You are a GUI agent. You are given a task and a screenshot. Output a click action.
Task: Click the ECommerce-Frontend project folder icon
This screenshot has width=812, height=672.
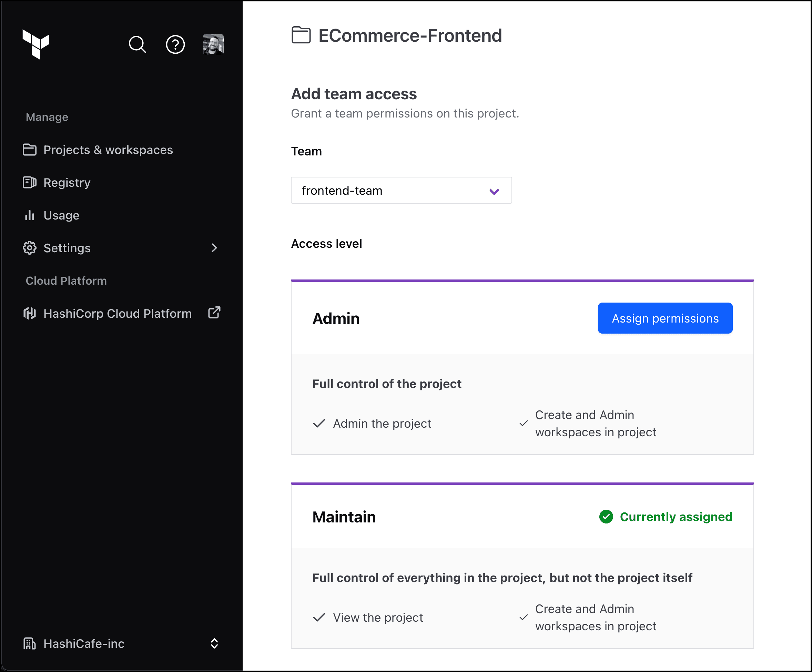click(x=301, y=35)
